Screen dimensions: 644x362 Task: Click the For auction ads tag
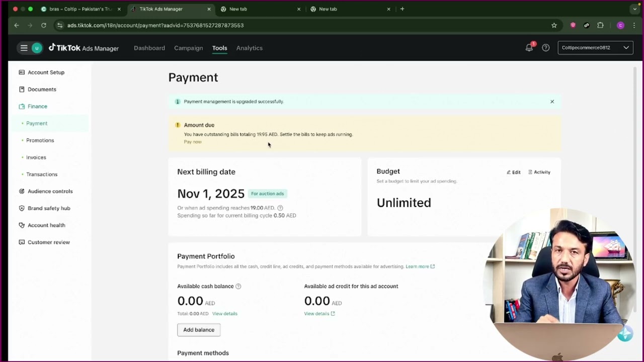point(268,194)
